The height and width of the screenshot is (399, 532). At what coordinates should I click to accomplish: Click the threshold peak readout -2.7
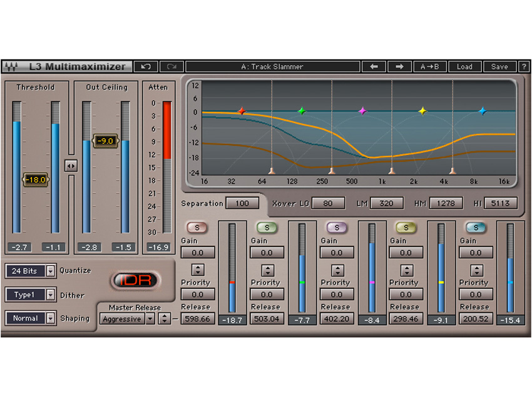point(19,248)
